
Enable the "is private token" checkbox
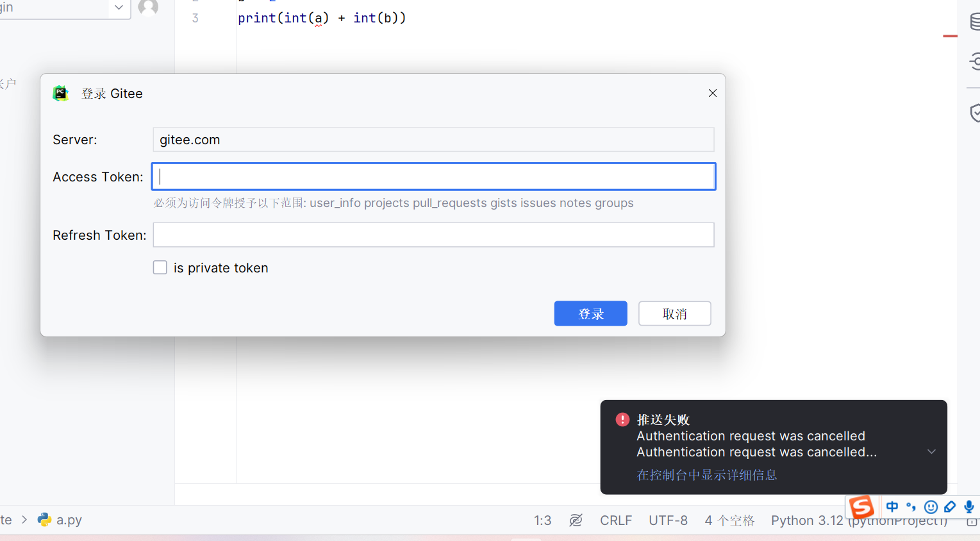(x=160, y=267)
